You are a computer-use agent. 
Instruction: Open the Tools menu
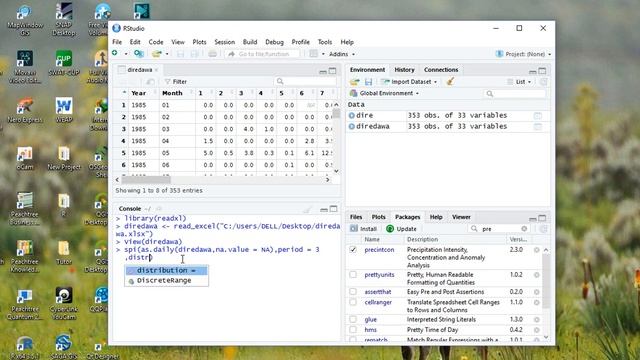click(x=325, y=42)
